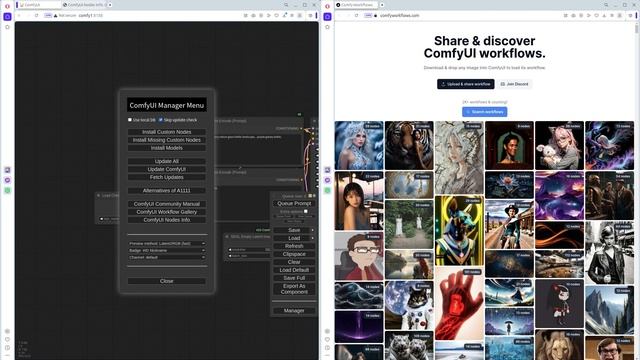Toggle the Extra options checkbox

coord(305,211)
